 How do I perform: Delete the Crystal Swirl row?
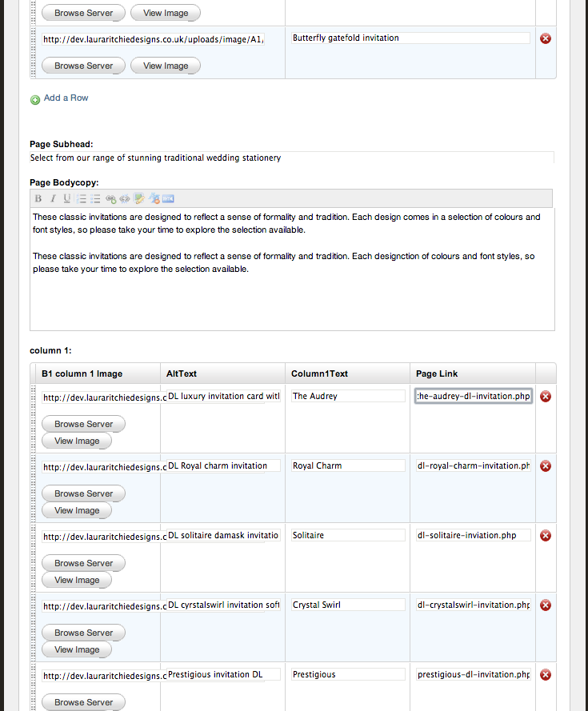point(546,605)
